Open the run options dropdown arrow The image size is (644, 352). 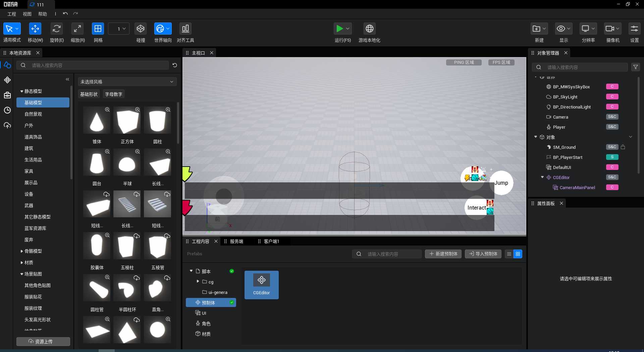348,29
